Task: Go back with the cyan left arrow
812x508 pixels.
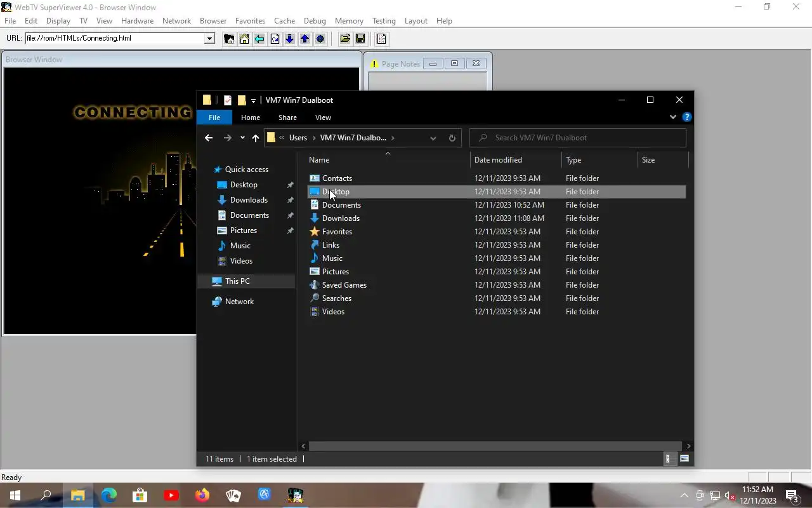Action: click(259, 39)
